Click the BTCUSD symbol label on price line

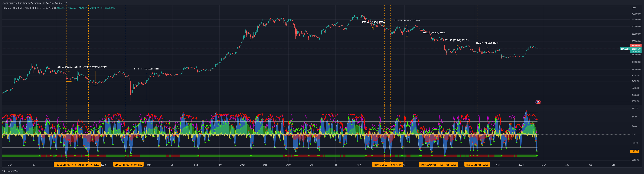(x=624, y=49)
